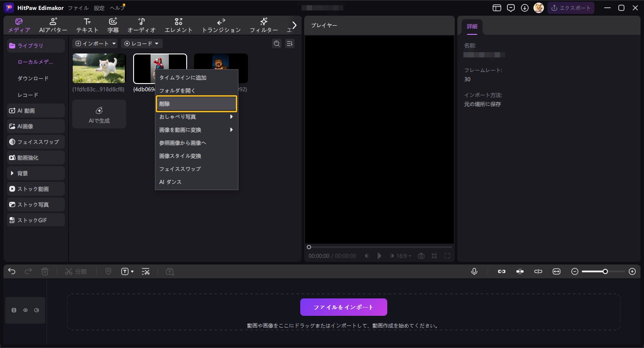Take a snapshot in the player
This screenshot has height=348, width=644.
point(421,256)
